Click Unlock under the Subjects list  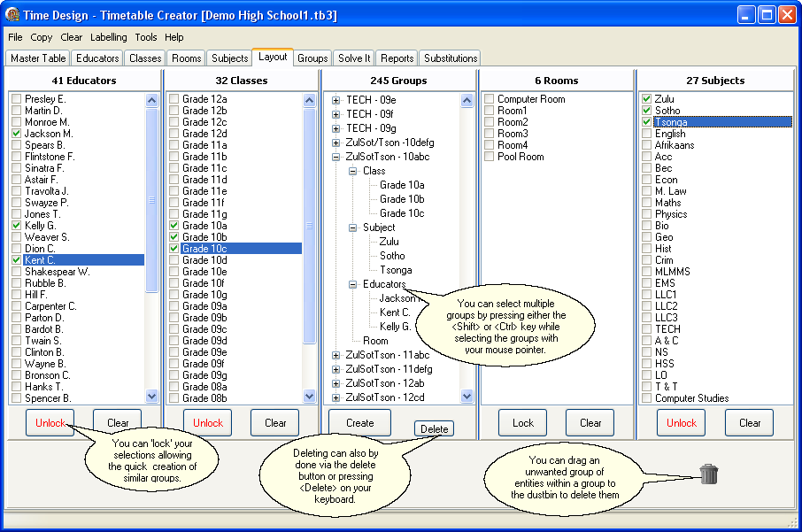(682, 423)
